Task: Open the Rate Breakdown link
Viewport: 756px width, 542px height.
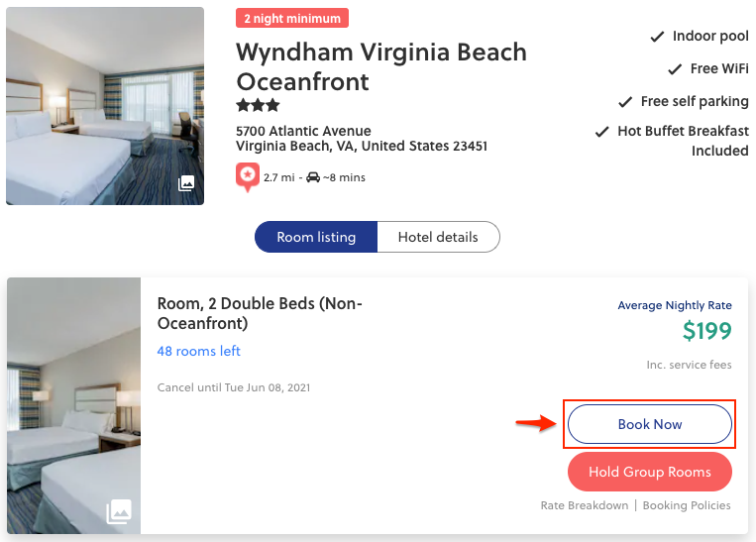Action: (x=585, y=505)
